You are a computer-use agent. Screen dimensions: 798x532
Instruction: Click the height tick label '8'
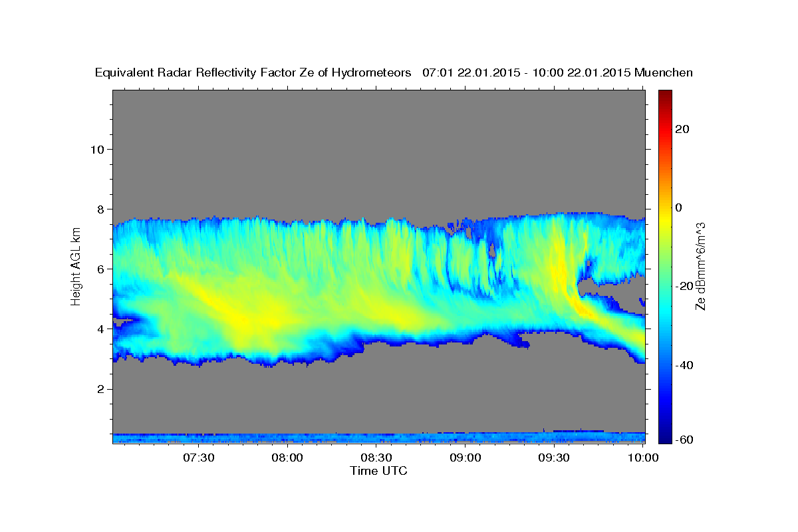coord(99,209)
